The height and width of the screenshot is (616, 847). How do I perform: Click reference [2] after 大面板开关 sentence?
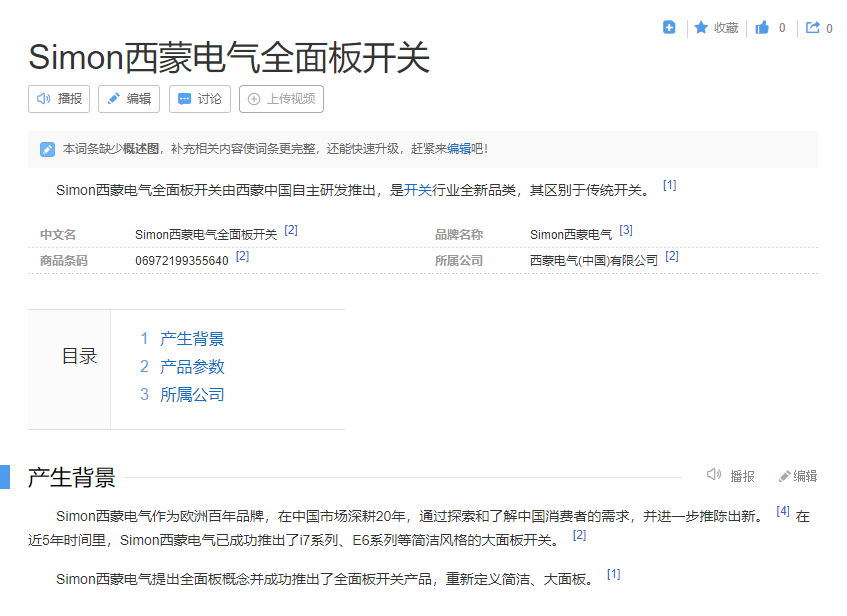(x=580, y=535)
